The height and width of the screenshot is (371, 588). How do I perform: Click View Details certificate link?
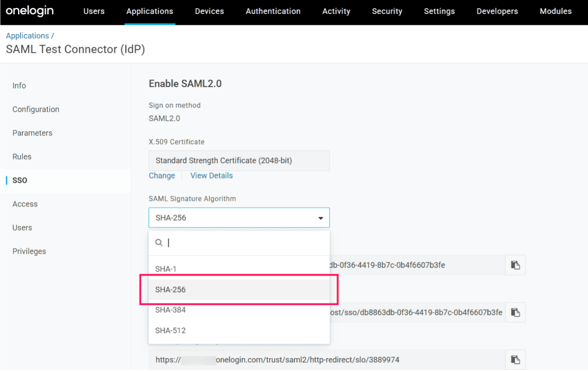click(x=211, y=176)
